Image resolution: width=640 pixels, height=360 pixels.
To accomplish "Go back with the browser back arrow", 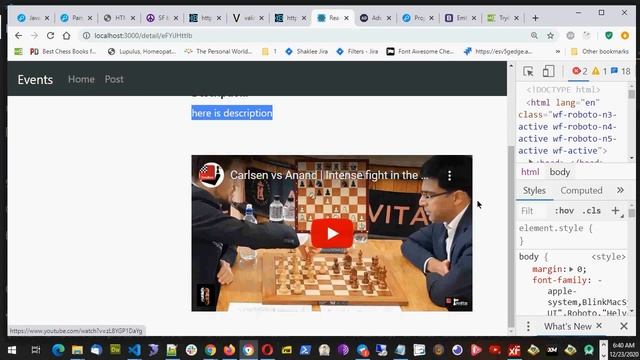I will (18, 36).
